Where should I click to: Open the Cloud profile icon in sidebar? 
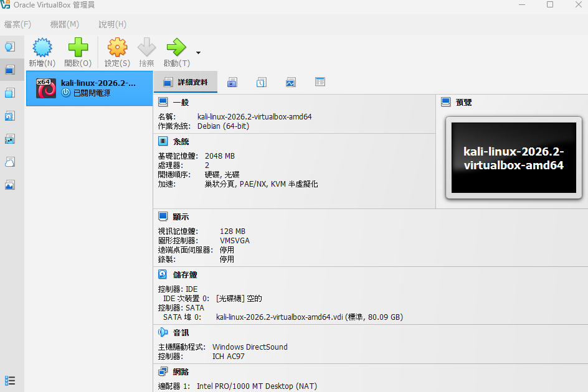[x=10, y=162]
